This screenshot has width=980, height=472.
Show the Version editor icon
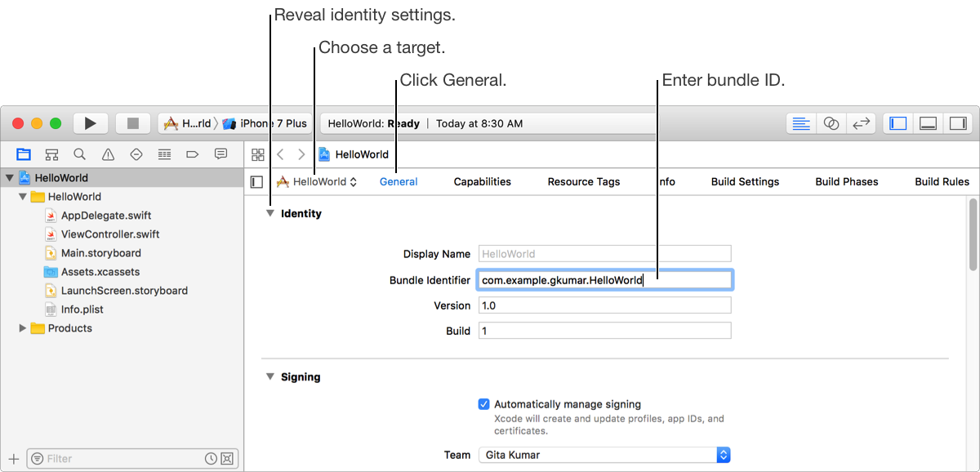tap(861, 123)
